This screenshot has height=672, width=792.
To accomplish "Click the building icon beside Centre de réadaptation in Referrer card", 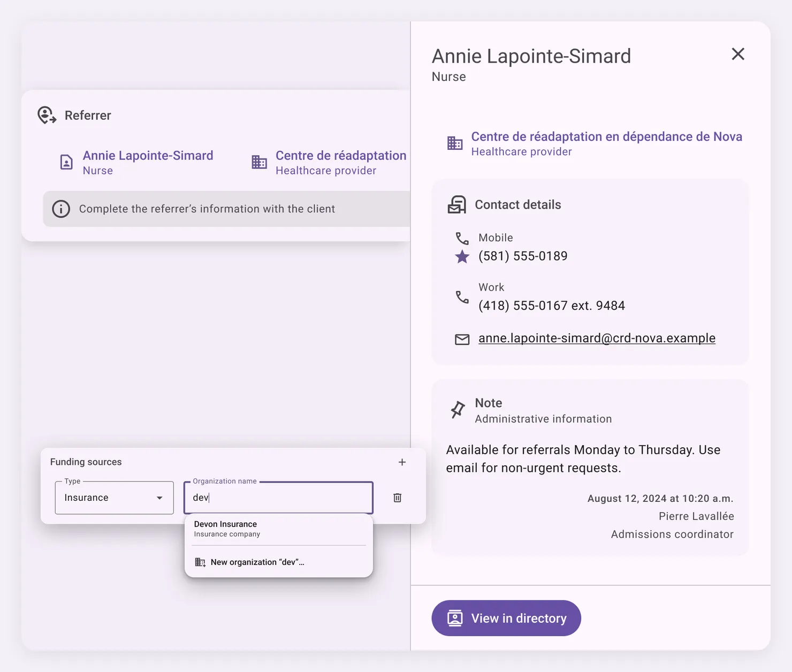I will click(x=259, y=162).
